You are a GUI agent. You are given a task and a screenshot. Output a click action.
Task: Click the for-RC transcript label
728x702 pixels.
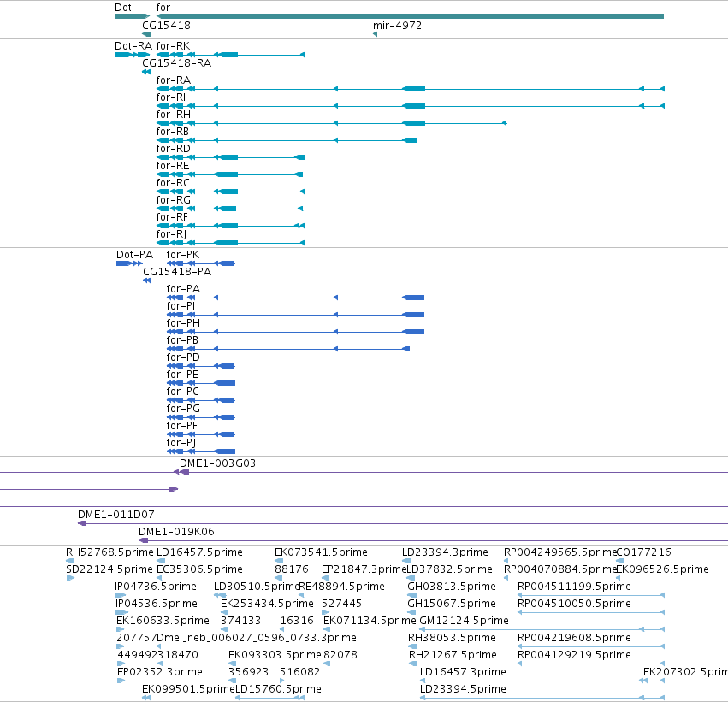(x=173, y=183)
